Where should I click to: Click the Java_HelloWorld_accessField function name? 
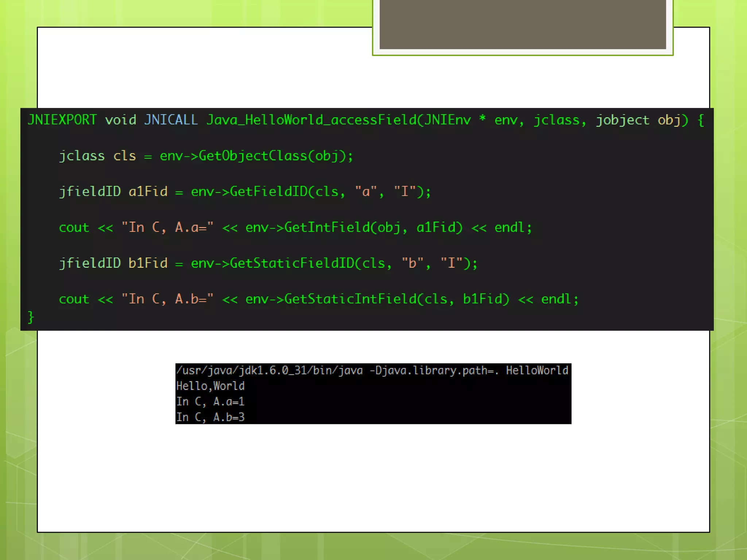311,120
